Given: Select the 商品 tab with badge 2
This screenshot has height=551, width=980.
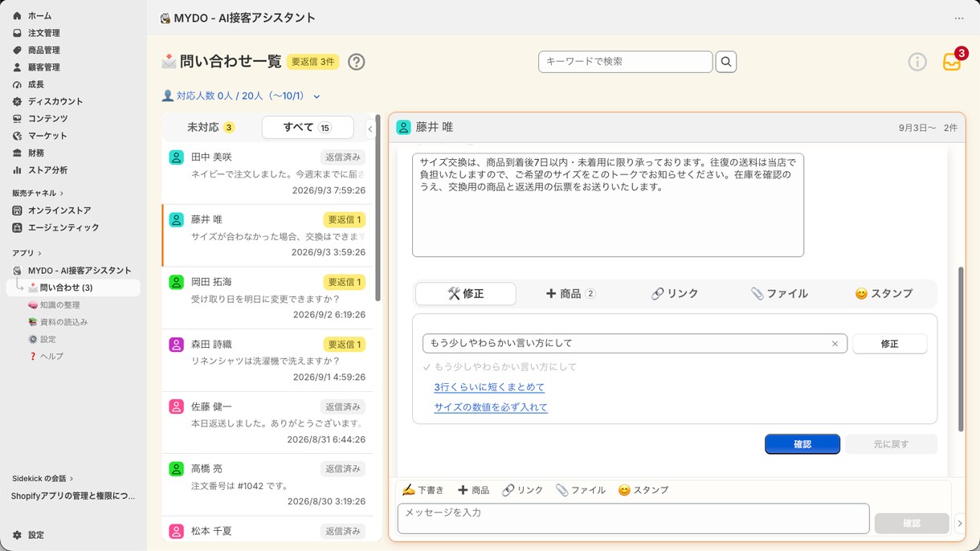Looking at the screenshot, I should pos(570,294).
